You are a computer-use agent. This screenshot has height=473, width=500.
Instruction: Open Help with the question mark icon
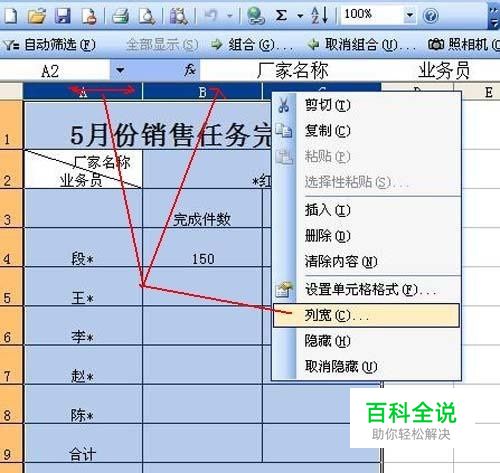click(430, 15)
